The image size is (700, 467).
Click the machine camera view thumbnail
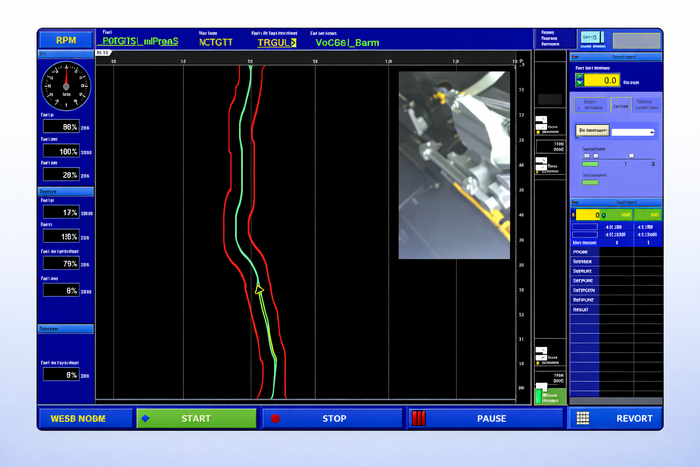(454, 165)
